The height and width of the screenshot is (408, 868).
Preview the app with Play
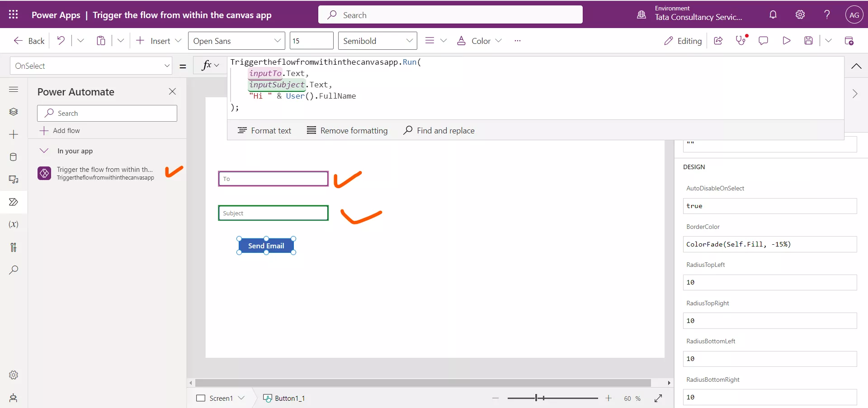tap(786, 41)
